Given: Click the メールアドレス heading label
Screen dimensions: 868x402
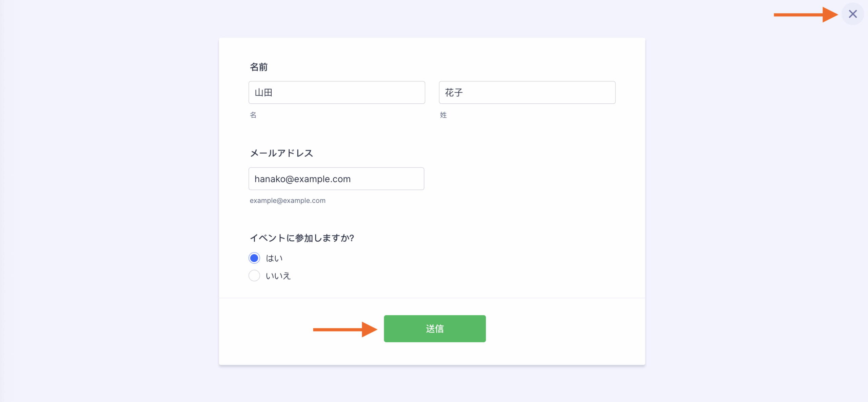Looking at the screenshot, I should (x=281, y=153).
